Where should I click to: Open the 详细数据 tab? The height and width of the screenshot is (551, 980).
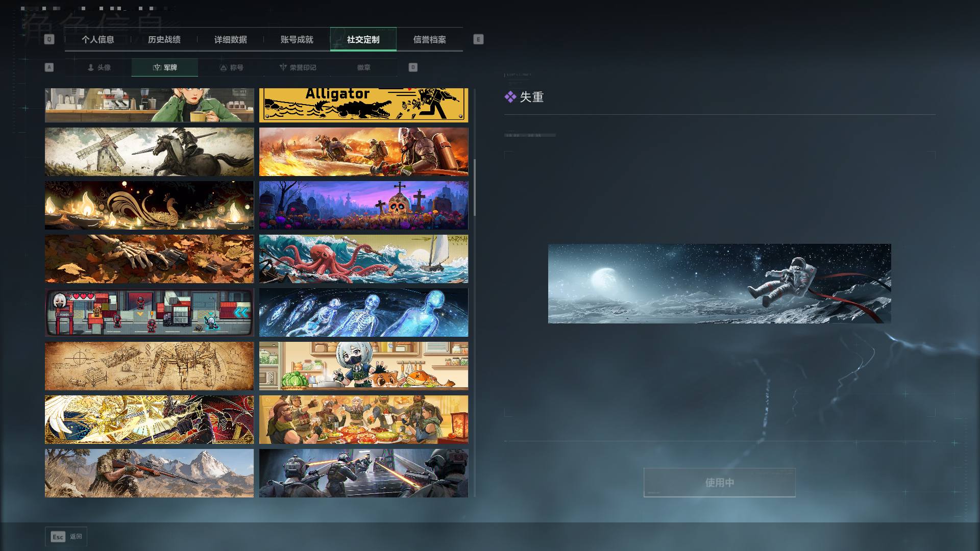(230, 39)
